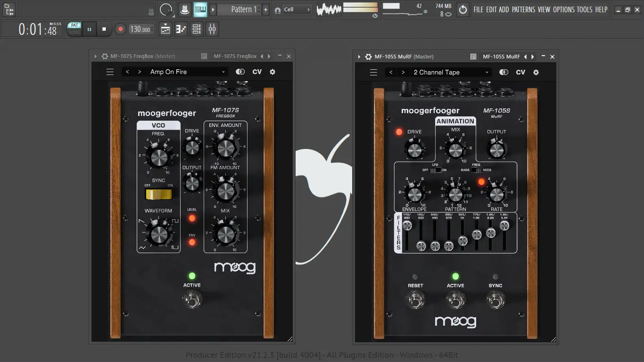This screenshot has width=644, height=362.
Task: Pause playback in the transport
Action: [x=89, y=29]
